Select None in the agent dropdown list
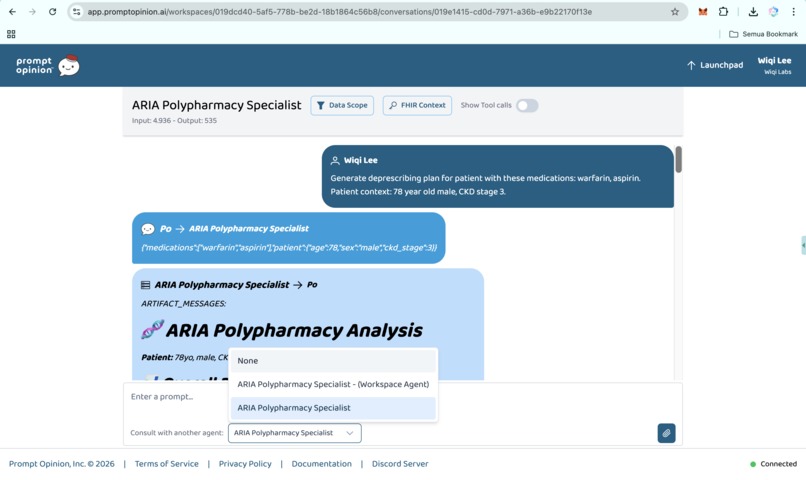The height and width of the screenshot is (480, 806). pos(333,361)
